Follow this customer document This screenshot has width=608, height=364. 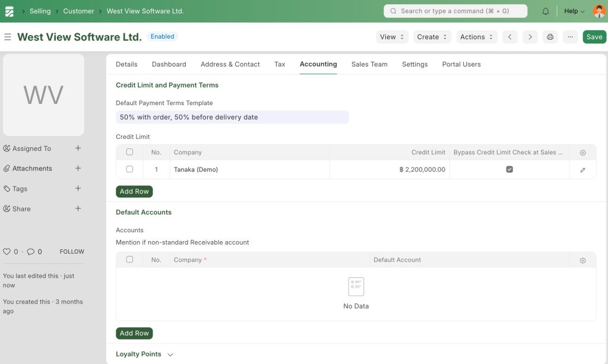(72, 252)
